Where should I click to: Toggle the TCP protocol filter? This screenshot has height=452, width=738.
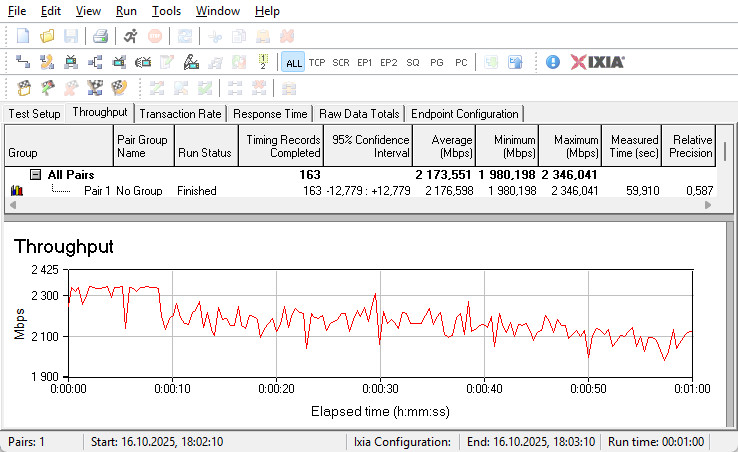tap(317, 62)
